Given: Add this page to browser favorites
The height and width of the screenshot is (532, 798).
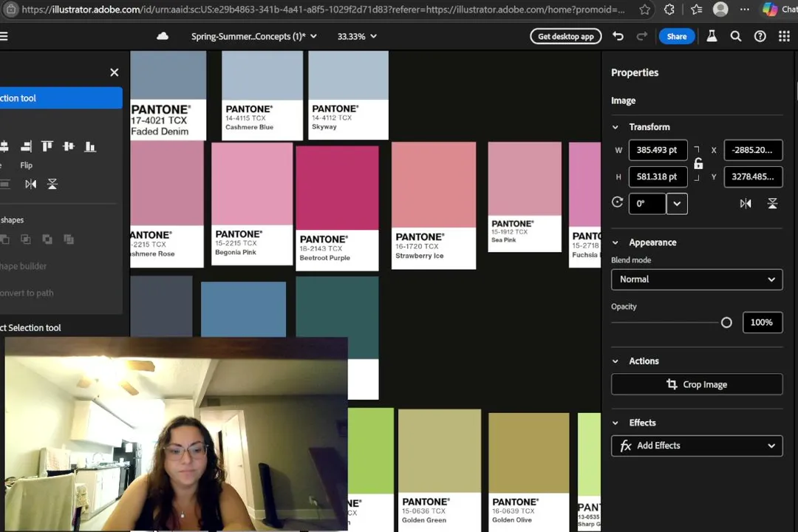Looking at the screenshot, I should tap(645, 9).
